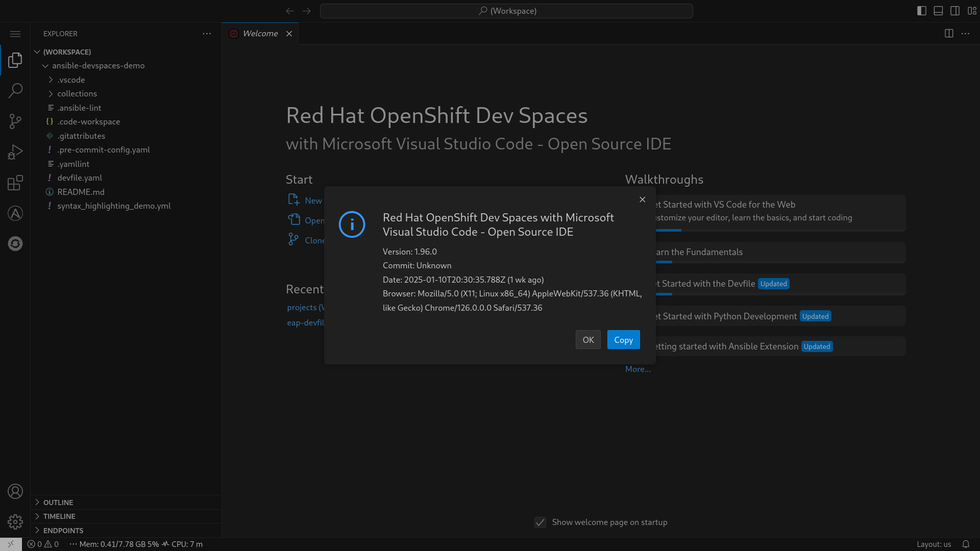Open the Ansible extension view
This screenshot has width=980, height=551.
coord(15,213)
